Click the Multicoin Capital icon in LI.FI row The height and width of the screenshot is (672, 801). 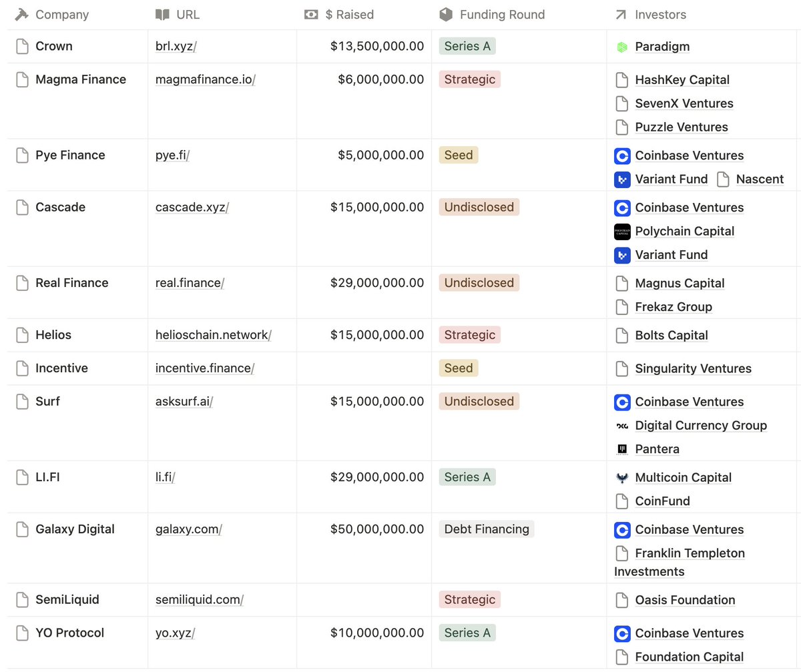pos(622,477)
